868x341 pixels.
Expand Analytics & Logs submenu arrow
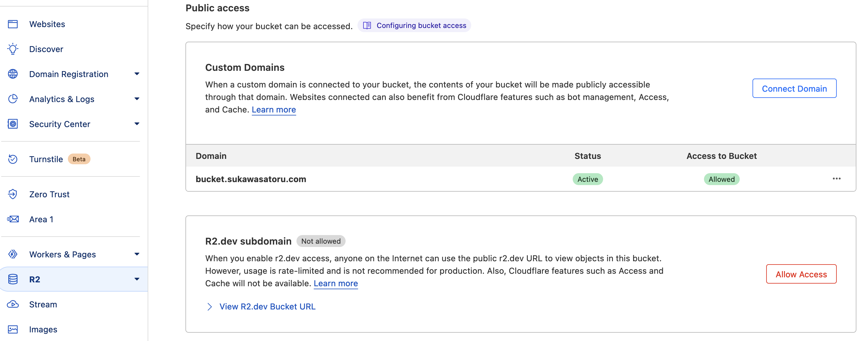tap(137, 99)
